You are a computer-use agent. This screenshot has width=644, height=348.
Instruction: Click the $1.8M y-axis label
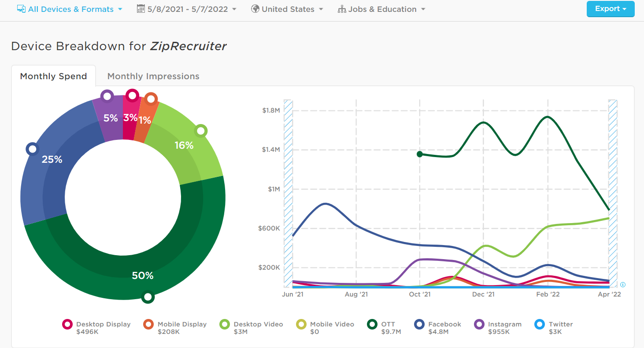coord(271,110)
